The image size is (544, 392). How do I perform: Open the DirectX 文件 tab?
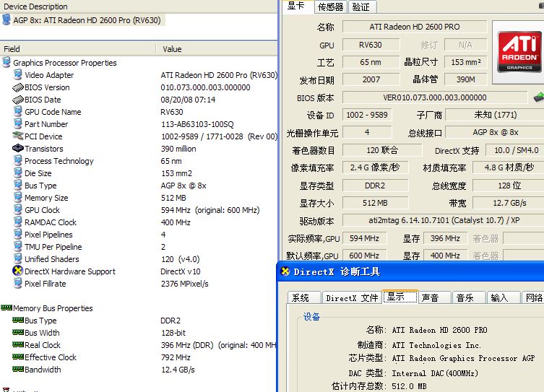coord(351,297)
